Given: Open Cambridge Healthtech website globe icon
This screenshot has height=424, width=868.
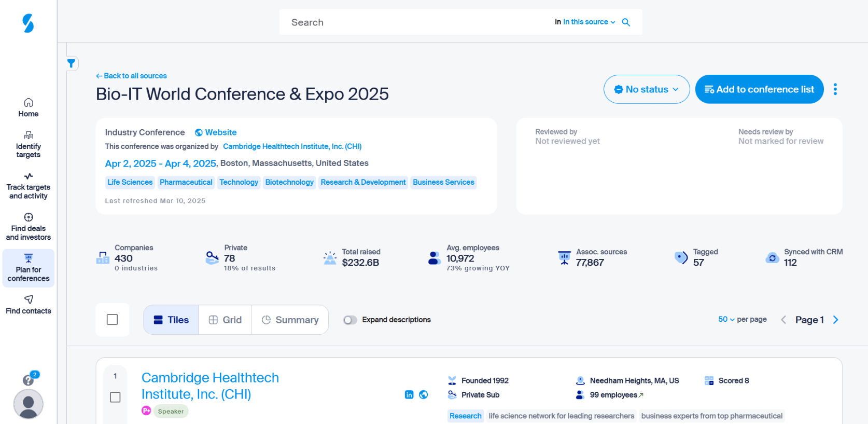Looking at the screenshot, I should click(424, 394).
